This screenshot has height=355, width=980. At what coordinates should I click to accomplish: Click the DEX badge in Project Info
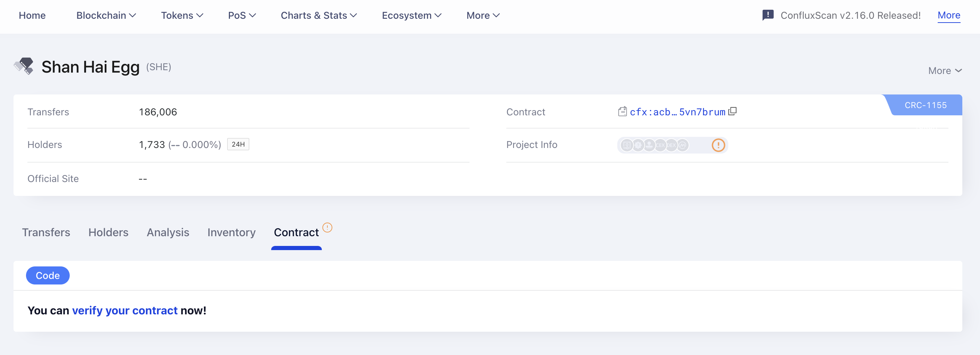point(671,145)
